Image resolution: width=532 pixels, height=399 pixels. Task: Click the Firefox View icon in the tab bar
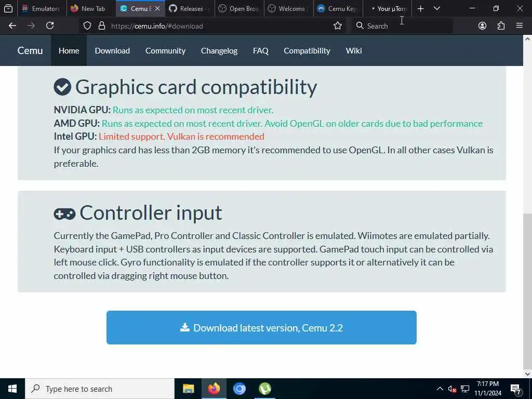tap(8, 8)
